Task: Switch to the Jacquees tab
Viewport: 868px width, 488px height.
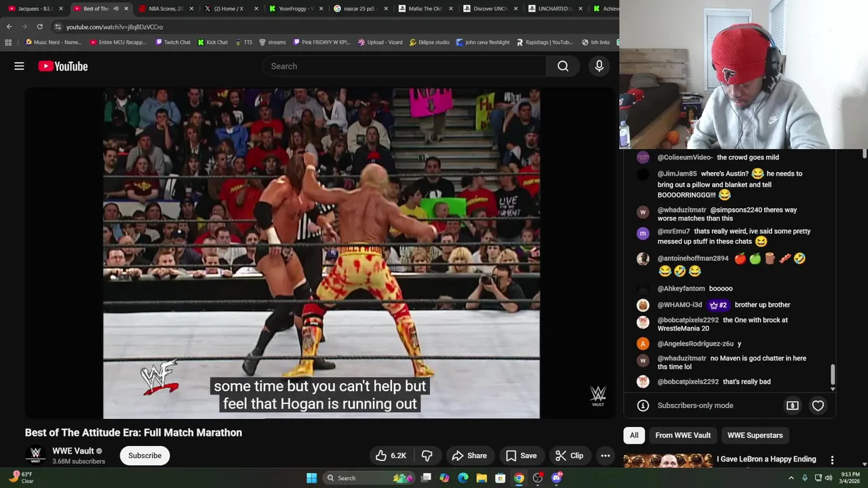Action: coord(35,9)
